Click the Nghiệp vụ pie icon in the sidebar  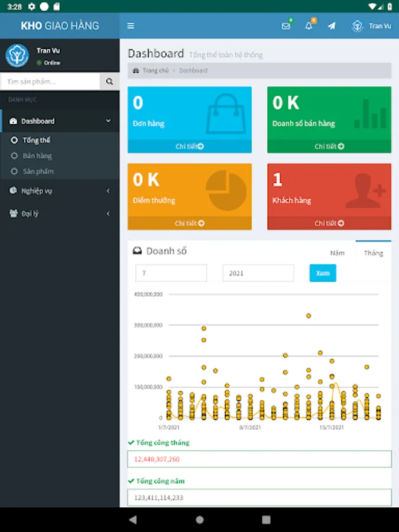click(13, 190)
